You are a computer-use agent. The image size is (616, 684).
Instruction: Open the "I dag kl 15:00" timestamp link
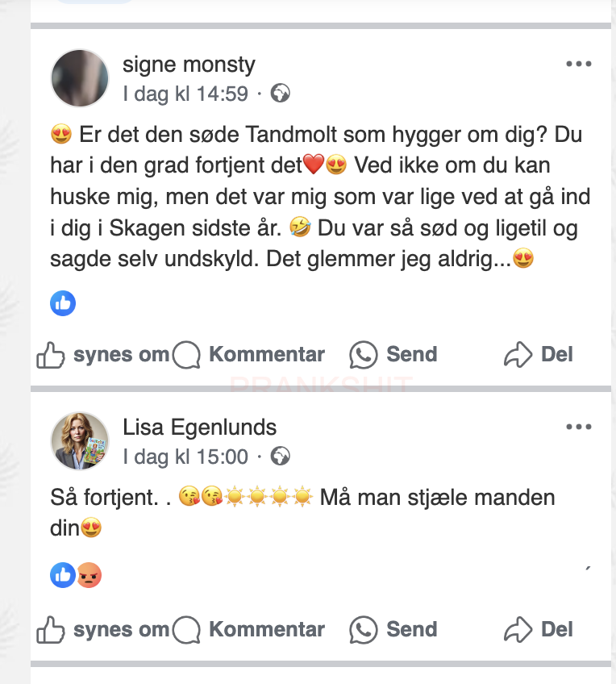(x=185, y=457)
